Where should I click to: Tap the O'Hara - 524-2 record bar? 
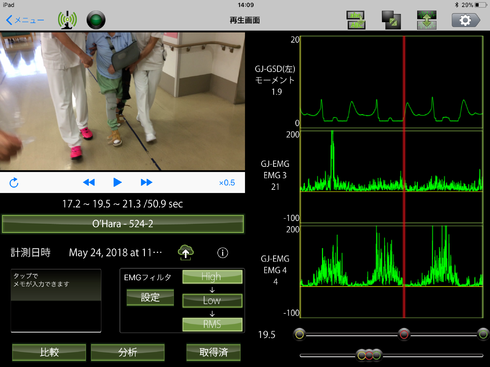[x=123, y=224]
